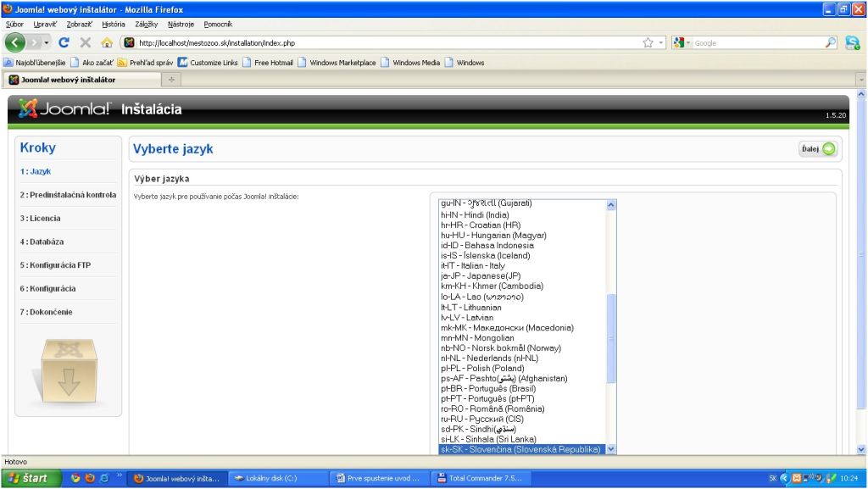Click the Joomla! logo in header
The width and height of the screenshot is (868, 489).
click(64, 108)
